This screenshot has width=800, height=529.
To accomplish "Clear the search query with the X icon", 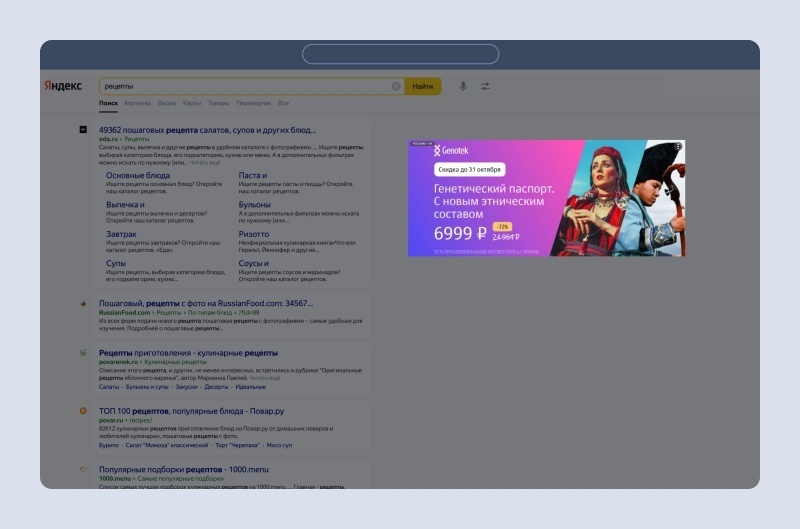I will pyautogui.click(x=396, y=86).
